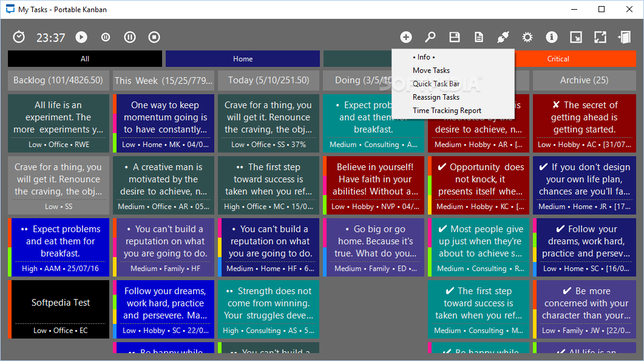644x361 pixels.
Task: Stop the timer with the stop button
Action: 154,38
